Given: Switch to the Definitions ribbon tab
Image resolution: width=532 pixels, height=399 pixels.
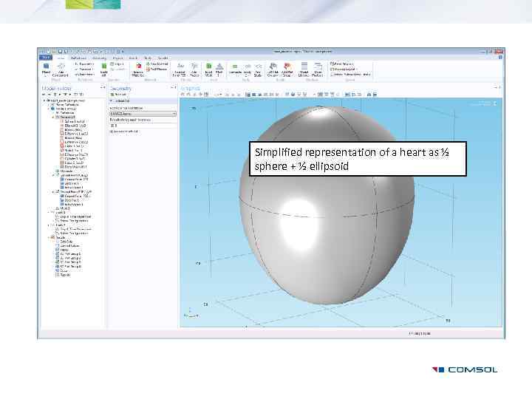Looking at the screenshot, I should pyautogui.click(x=79, y=58).
